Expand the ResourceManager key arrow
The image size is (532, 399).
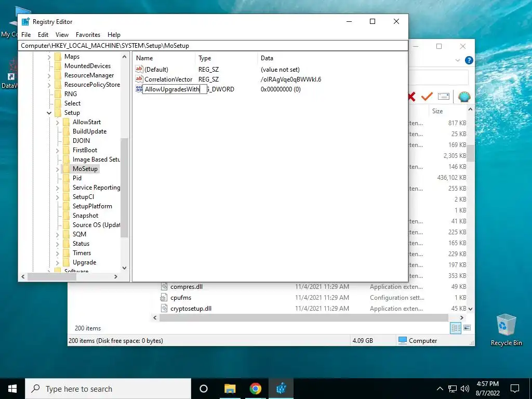point(49,75)
